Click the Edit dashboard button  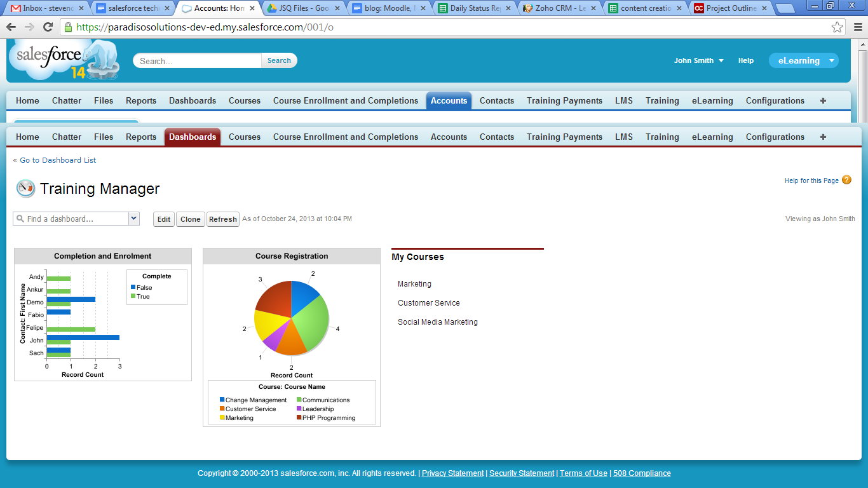click(163, 219)
